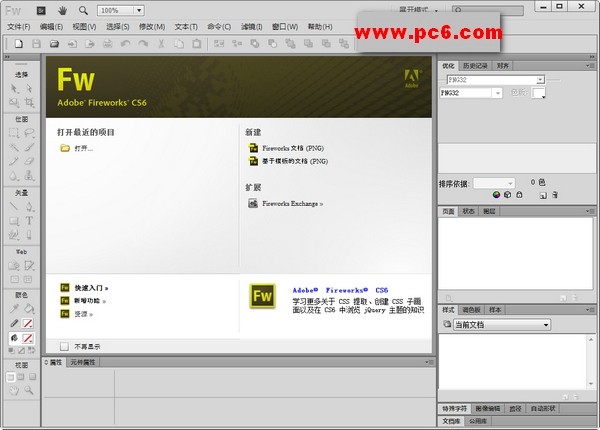
Task: Open the 排序依据 sort dropdown
Action: tap(510, 183)
